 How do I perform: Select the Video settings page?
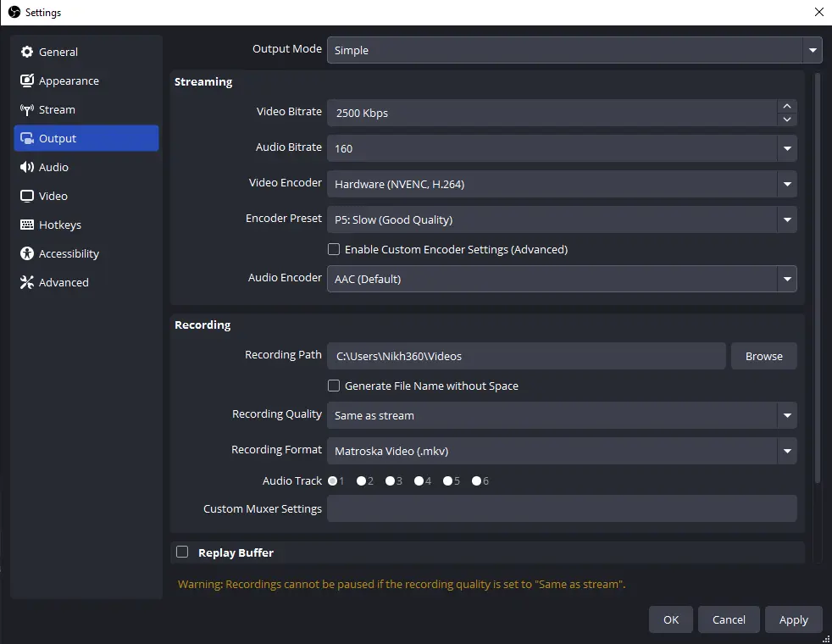pyautogui.click(x=86, y=196)
